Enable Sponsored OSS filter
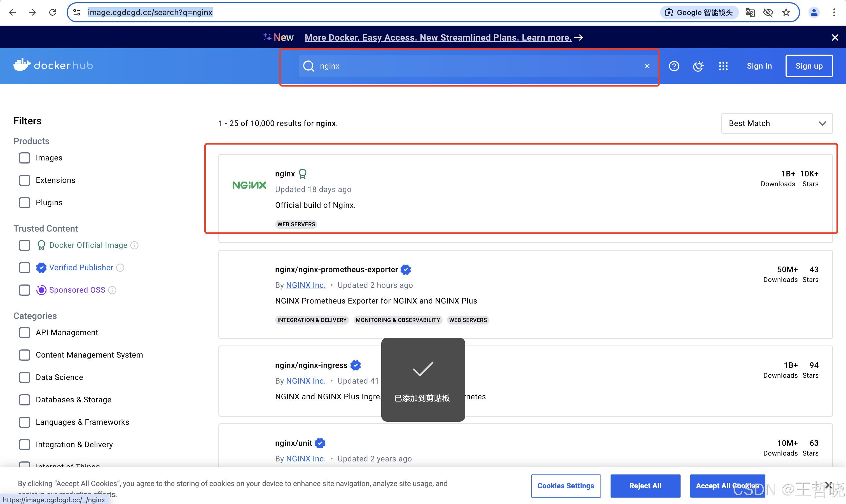Image resolution: width=846 pixels, height=504 pixels. tap(24, 290)
